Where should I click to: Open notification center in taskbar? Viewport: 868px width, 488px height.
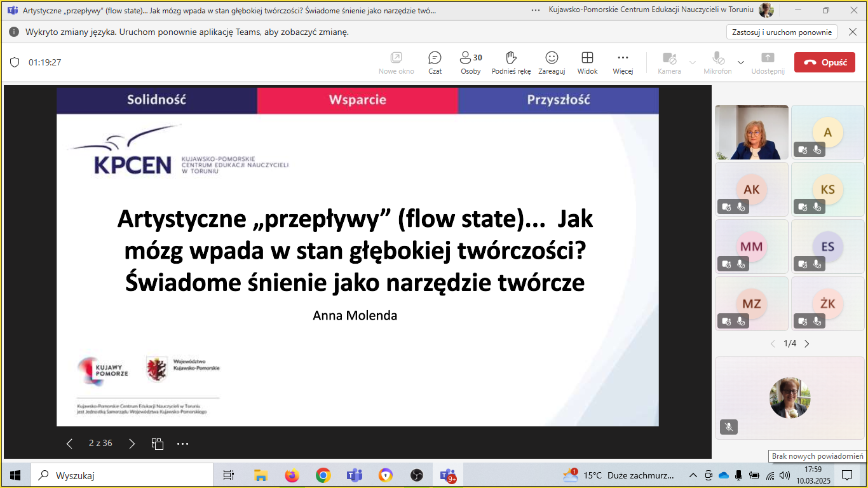coord(847,475)
